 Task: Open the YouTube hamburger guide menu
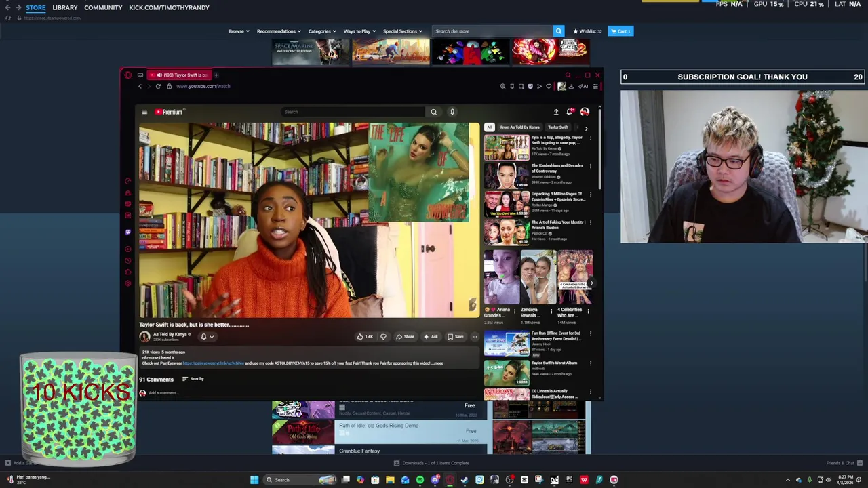[144, 112]
